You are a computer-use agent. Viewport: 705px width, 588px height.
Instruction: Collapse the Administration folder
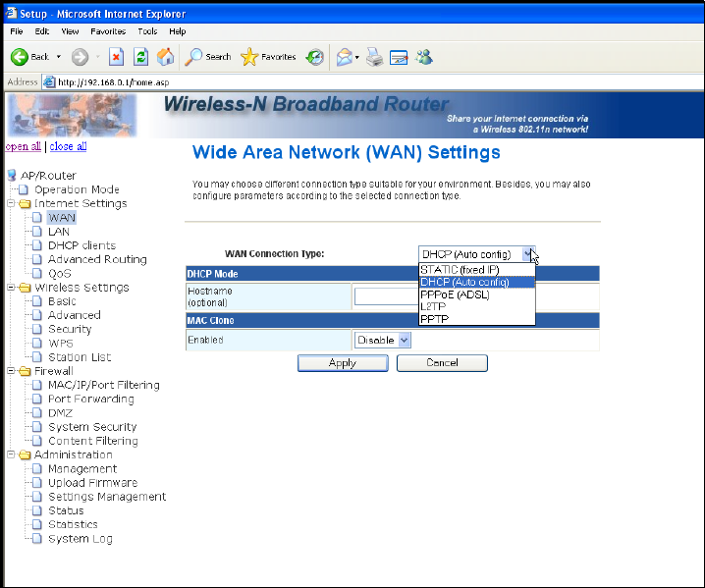[x=11, y=454]
